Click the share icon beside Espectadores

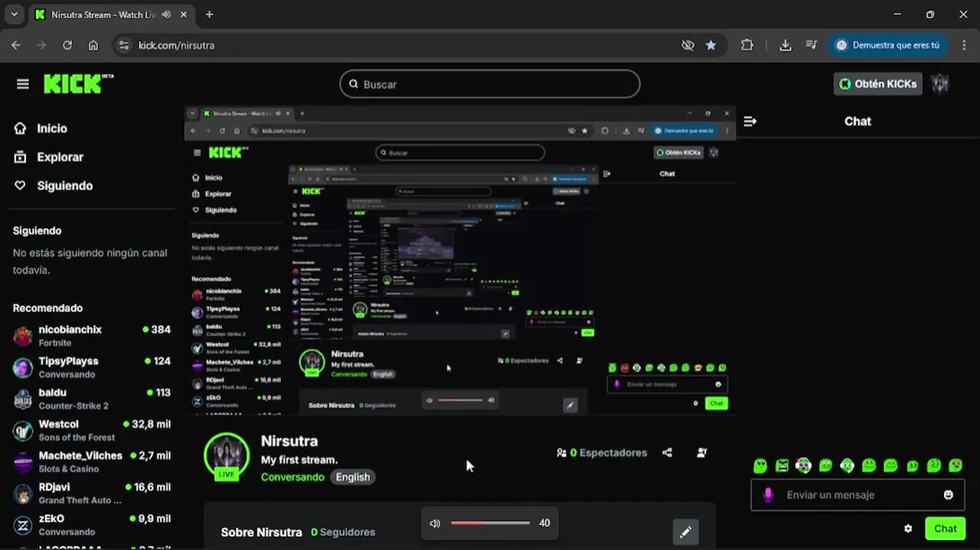point(667,452)
